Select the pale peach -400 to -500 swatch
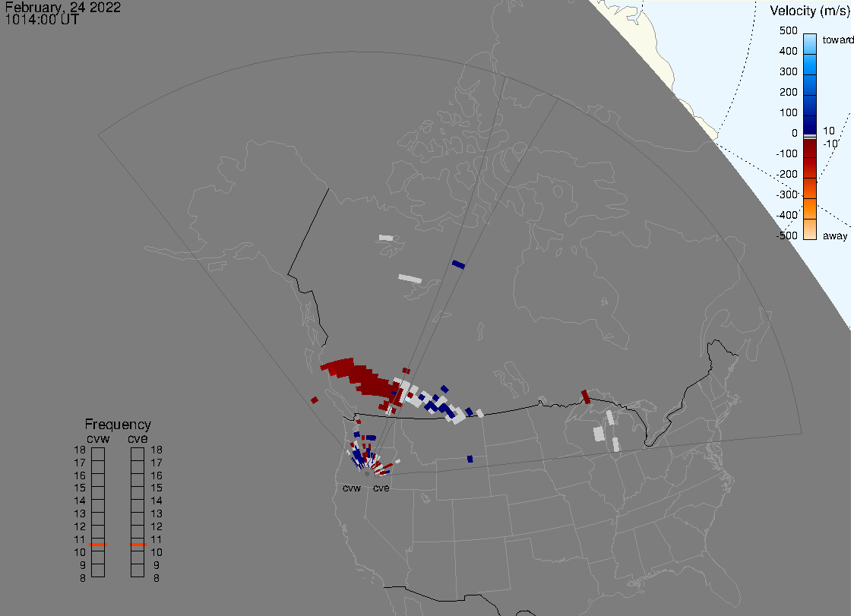Screen dimensions: 854x616 pos(810,229)
